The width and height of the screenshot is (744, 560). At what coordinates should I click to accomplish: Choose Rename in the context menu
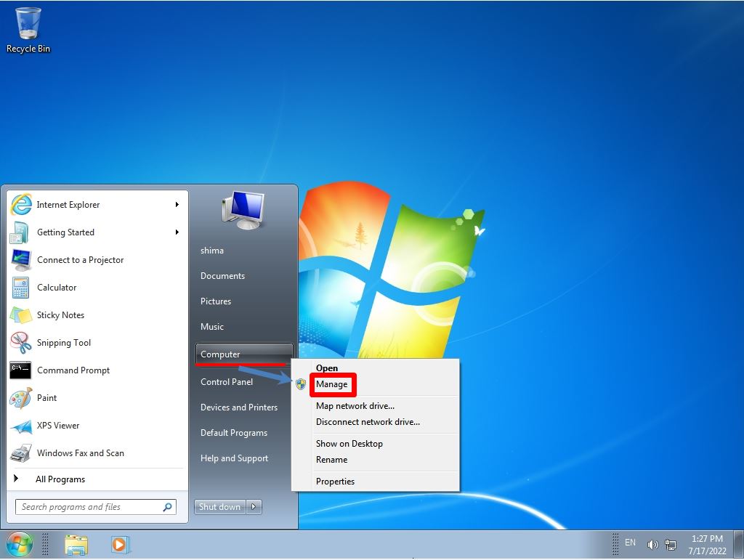[x=331, y=460]
